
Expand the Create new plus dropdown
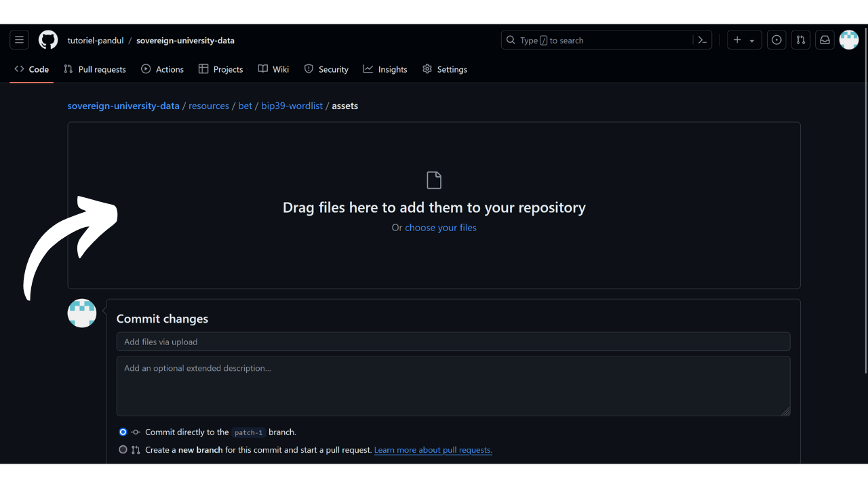744,40
